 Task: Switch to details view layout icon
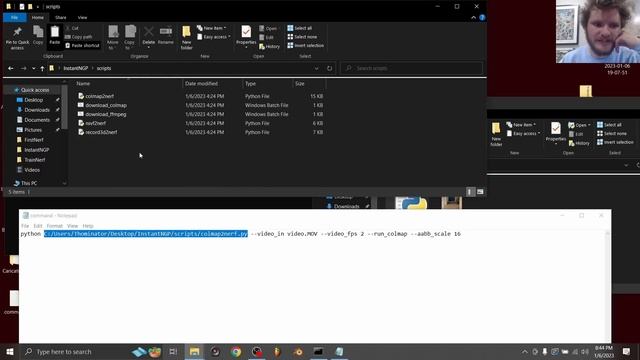tap(470, 192)
